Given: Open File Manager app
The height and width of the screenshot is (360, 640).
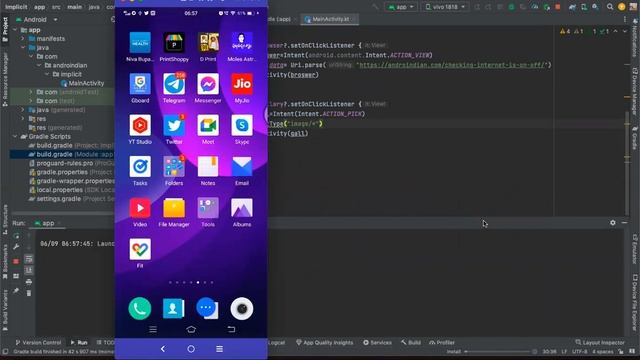Looking at the screenshot, I should pos(174,208).
